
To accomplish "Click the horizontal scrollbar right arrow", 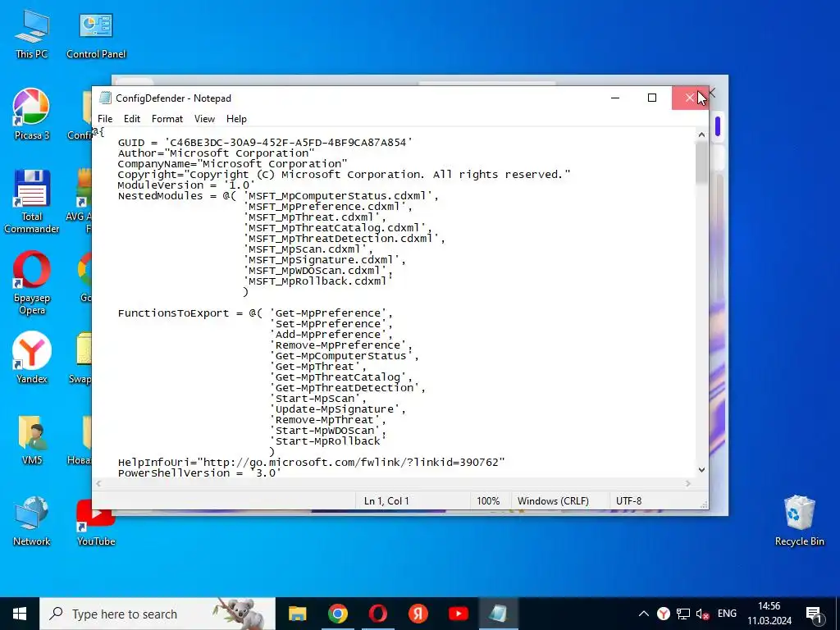I will click(688, 483).
